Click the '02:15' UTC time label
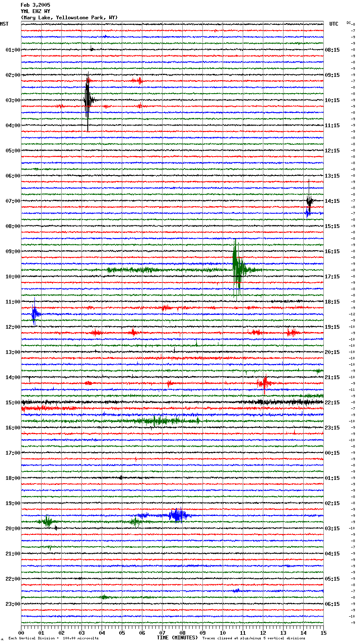357x644 pixels. [x=332, y=503]
